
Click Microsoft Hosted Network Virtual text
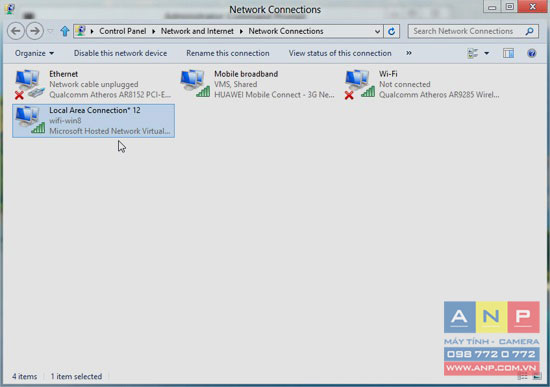click(x=110, y=131)
